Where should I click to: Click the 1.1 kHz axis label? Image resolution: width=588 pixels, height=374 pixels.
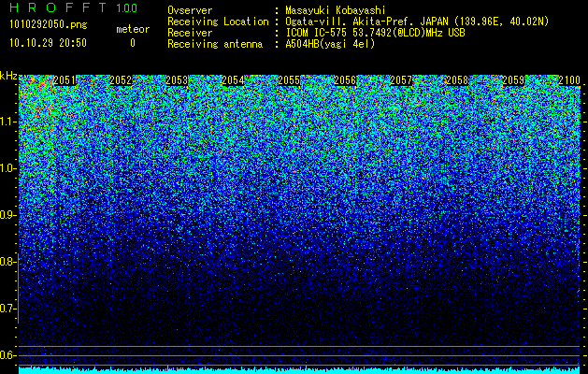pos(7,122)
